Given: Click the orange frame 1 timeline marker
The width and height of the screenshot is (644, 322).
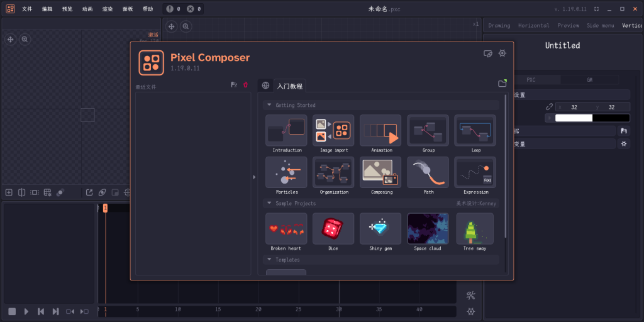Looking at the screenshot, I should (105, 208).
